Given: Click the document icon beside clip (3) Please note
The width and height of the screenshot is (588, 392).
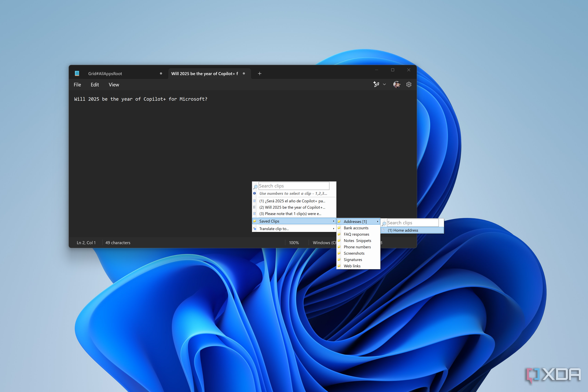Looking at the screenshot, I should coord(254,213).
